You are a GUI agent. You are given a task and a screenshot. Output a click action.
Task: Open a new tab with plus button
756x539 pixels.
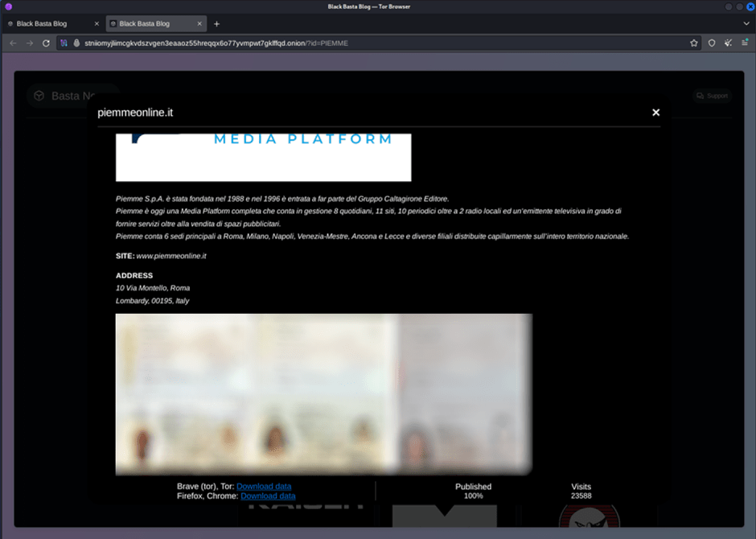(216, 24)
